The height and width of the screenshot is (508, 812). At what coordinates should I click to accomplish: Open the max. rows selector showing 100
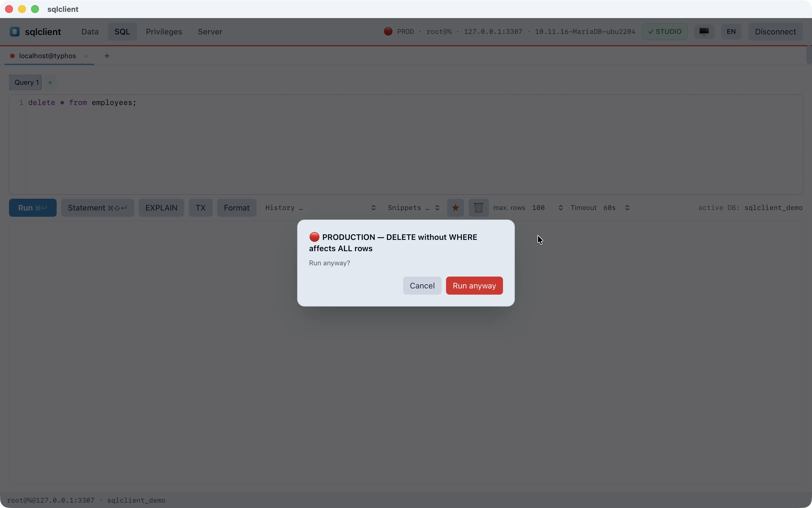(x=547, y=208)
